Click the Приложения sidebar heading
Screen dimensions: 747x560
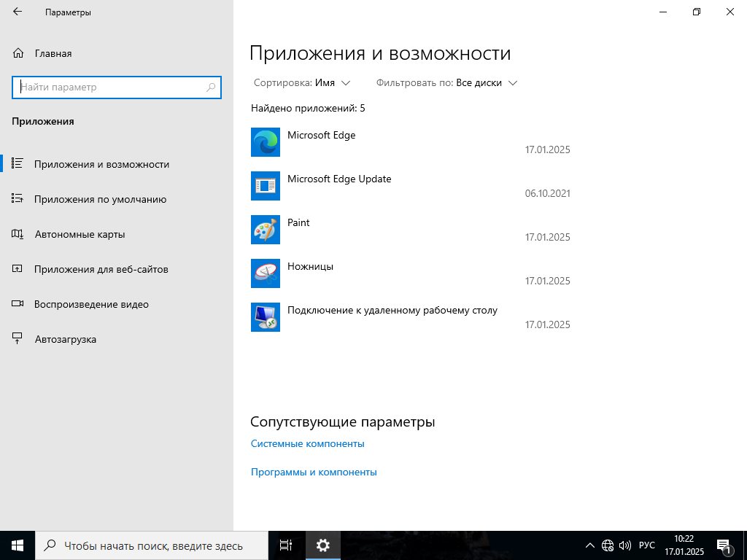click(43, 121)
